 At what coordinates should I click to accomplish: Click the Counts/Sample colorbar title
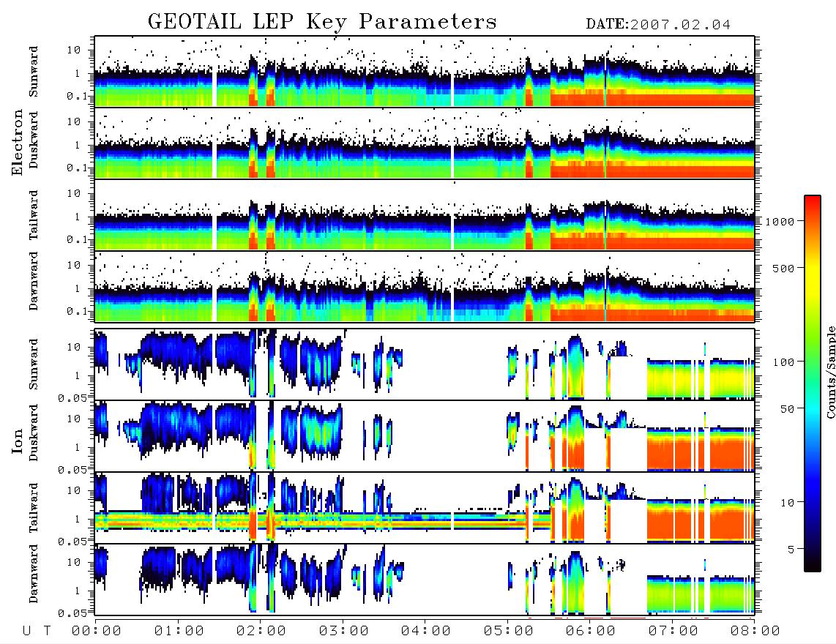830,372
